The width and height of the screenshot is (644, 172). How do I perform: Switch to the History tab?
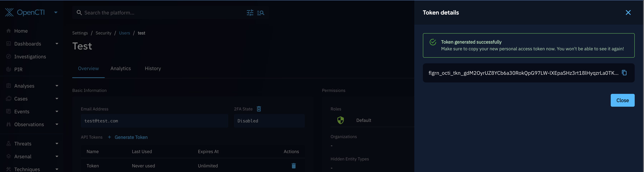click(x=153, y=68)
